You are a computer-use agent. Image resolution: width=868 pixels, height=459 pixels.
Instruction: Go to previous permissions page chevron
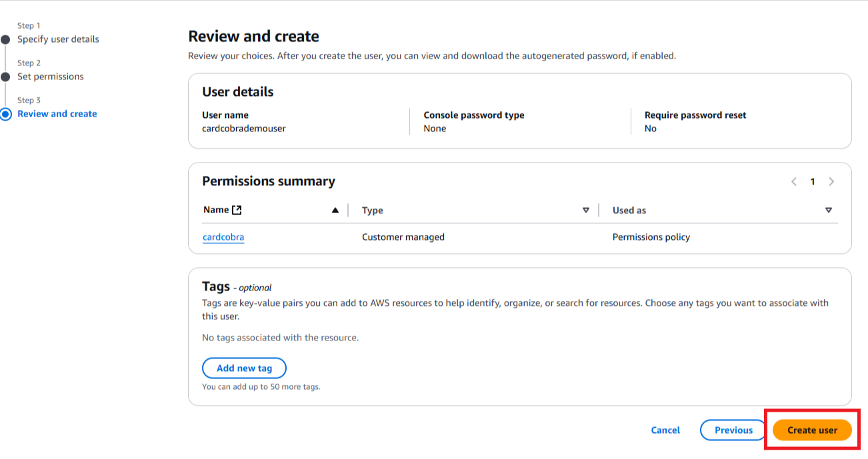tap(794, 182)
